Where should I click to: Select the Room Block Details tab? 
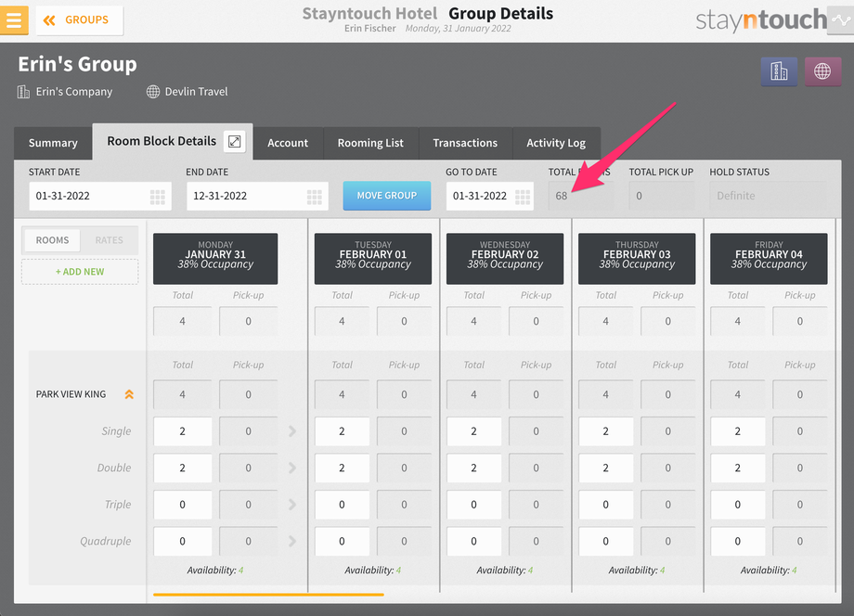(x=162, y=142)
